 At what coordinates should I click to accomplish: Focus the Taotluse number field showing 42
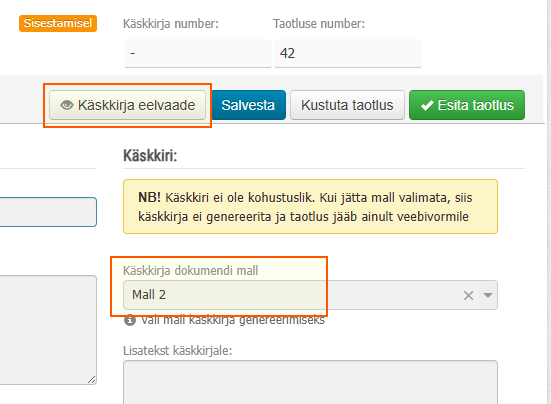point(348,53)
